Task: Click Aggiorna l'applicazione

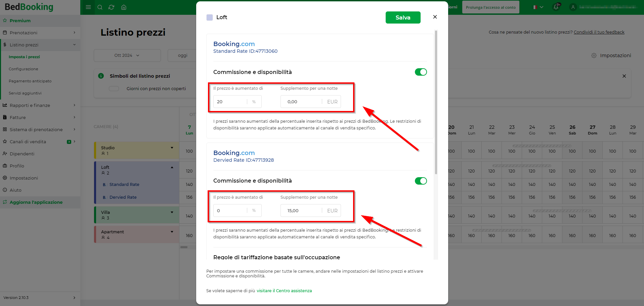Action: [40, 202]
